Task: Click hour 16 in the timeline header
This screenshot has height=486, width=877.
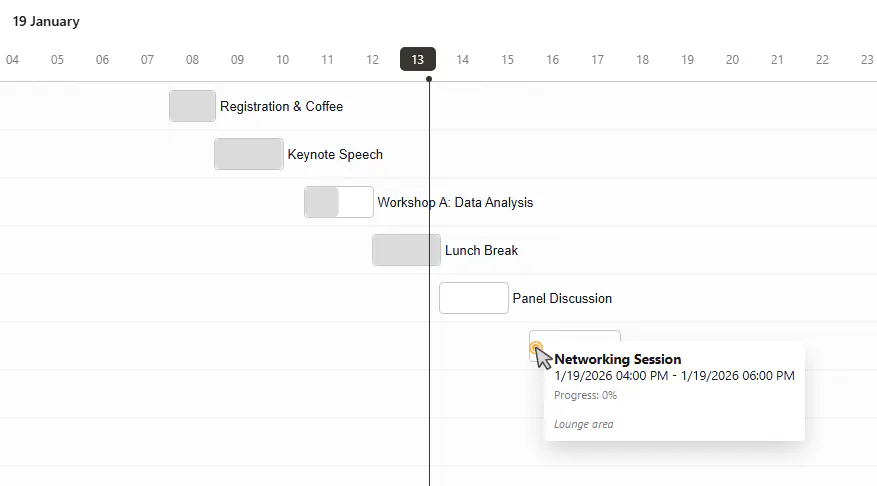Action: (x=552, y=60)
